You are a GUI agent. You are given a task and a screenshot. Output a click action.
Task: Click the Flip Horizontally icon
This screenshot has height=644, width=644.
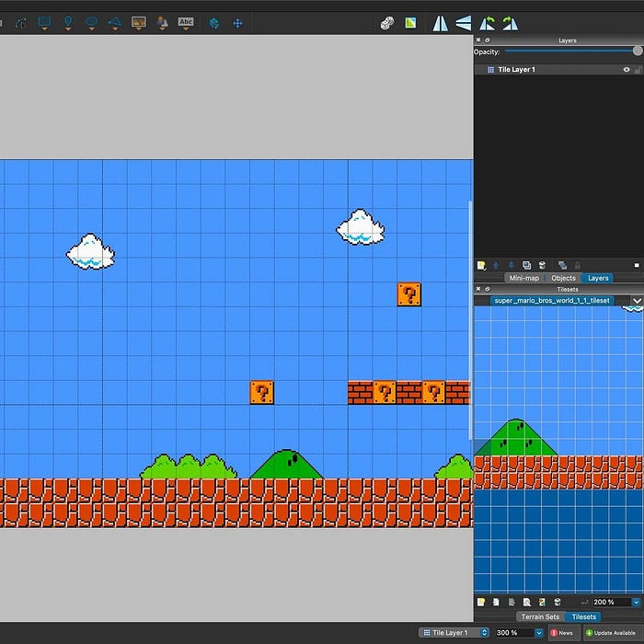tap(442, 23)
